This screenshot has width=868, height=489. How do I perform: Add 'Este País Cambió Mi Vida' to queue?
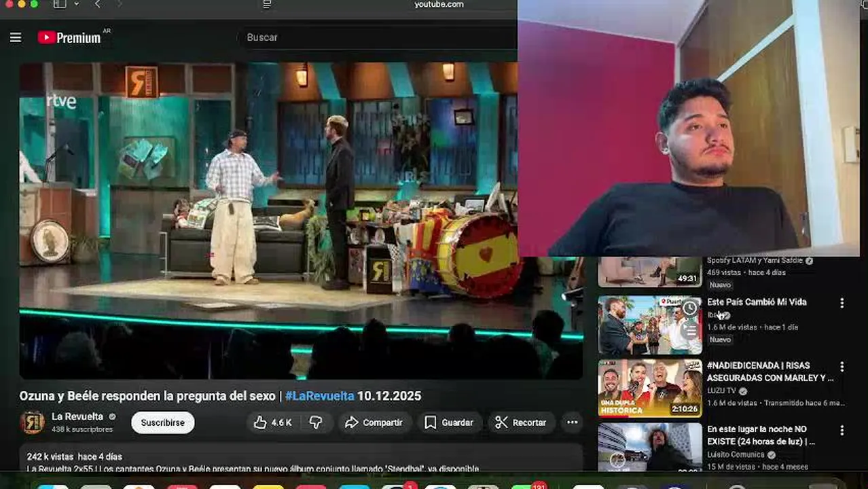690,331
